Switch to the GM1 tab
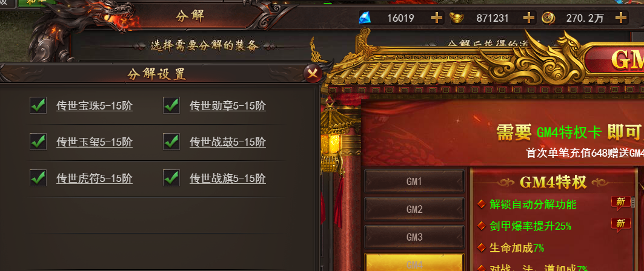 (x=414, y=181)
